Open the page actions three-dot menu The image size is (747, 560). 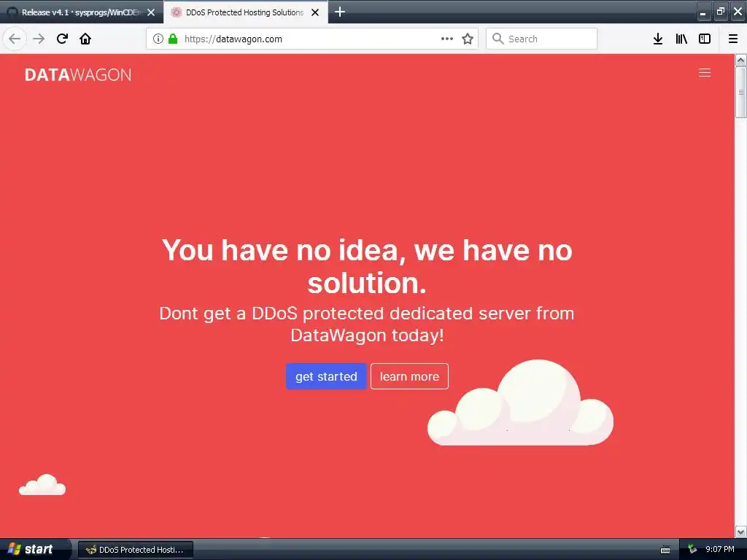447,39
